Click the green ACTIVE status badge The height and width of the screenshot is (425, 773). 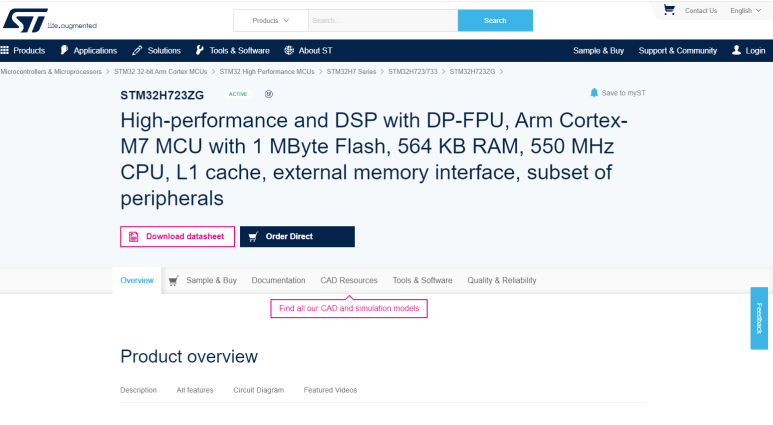[238, 94]
